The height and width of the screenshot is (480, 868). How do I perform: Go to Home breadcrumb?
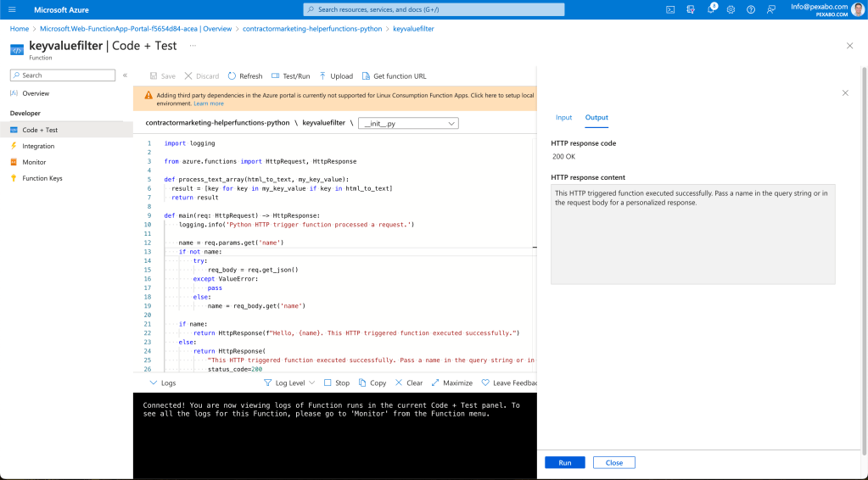[x=20, y=29]
